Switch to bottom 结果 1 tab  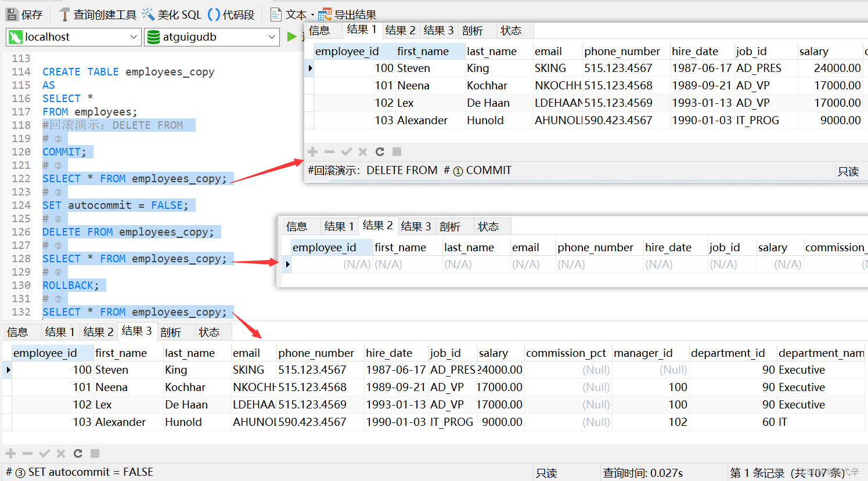tap(59, 332)
